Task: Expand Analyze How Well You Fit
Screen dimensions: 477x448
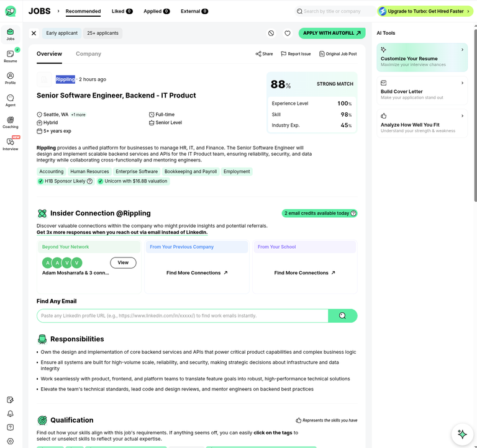Action: click(x=422, y=123)
